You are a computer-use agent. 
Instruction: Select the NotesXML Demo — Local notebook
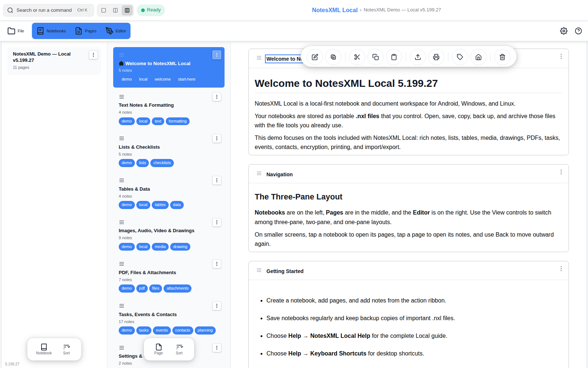point(54,61)
